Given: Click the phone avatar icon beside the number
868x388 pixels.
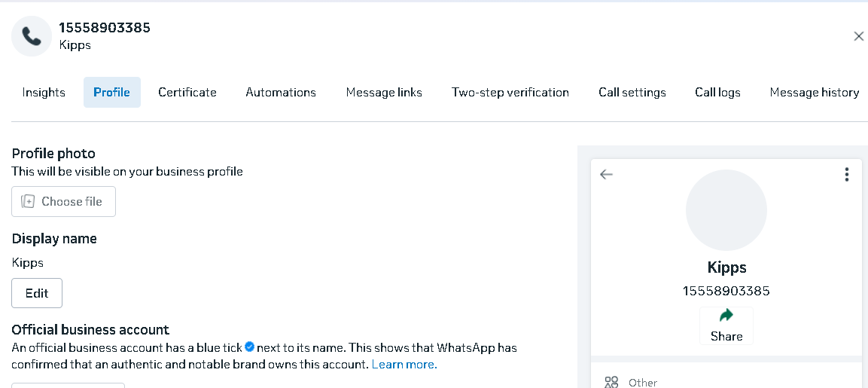Looking at the screenshot, I should click(32, 36).
